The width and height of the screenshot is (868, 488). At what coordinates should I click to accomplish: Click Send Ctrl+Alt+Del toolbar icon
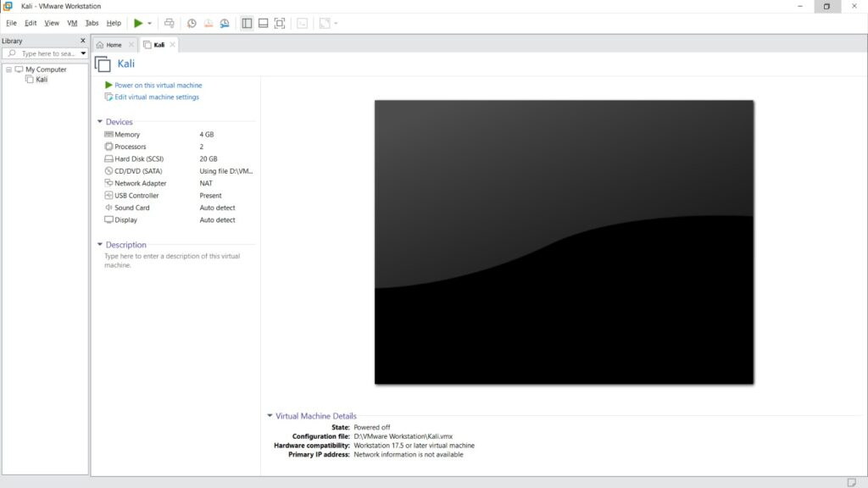point(170,23)
